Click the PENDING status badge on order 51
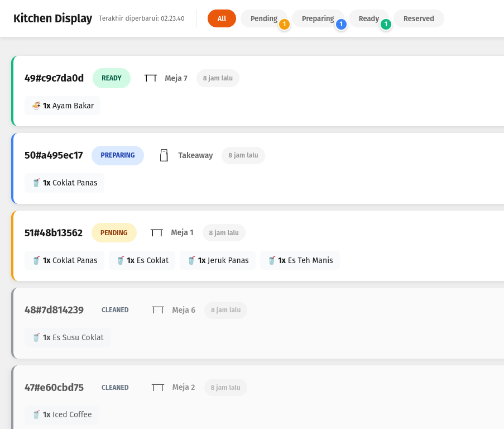The image size is (504, 429). pyautogui.click(x=114, y=232)
